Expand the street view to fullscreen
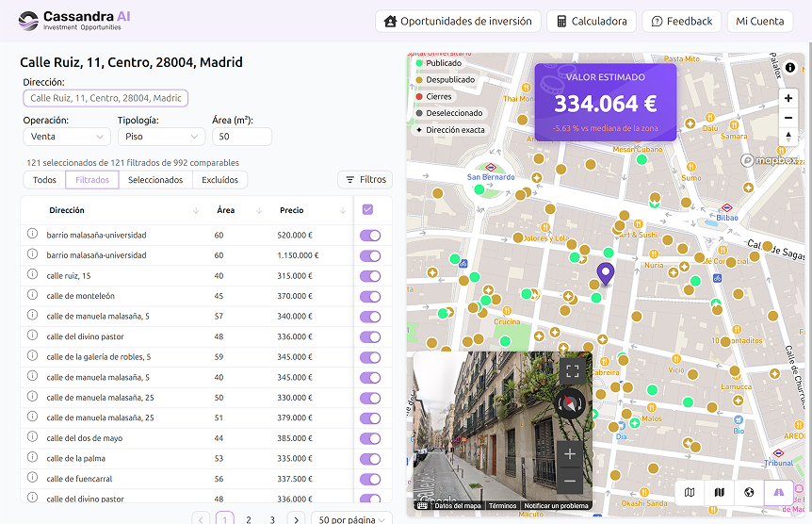This screenshot has width=812, height=524. point(570,370)
